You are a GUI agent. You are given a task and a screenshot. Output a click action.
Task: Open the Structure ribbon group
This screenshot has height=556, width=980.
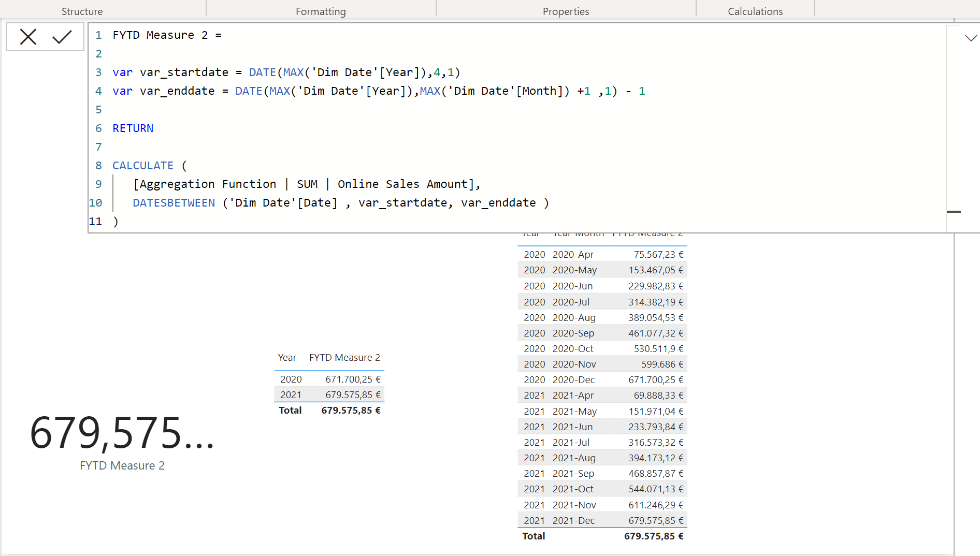point(82,11)
